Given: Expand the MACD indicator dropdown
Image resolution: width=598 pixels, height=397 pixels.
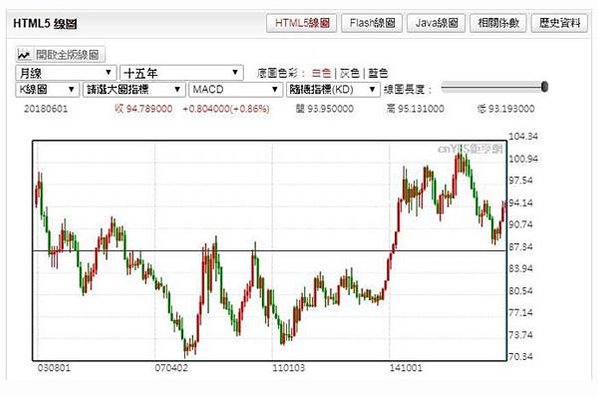Looking at the screenshot, I should 236,90.
